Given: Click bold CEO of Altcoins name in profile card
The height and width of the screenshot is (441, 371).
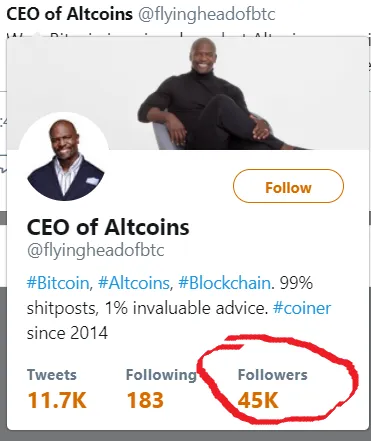Looking at the screenshot, I should [108, 227].
